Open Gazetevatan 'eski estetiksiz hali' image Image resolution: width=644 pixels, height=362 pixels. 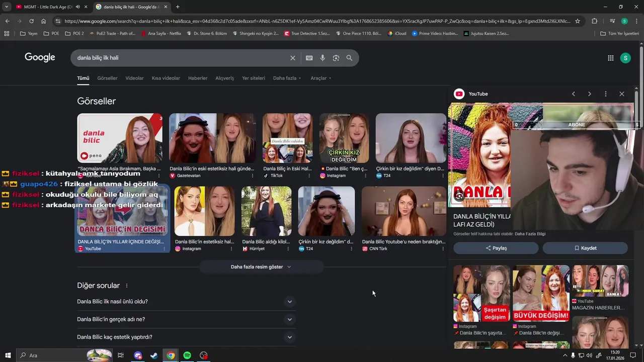pos(212,138)
